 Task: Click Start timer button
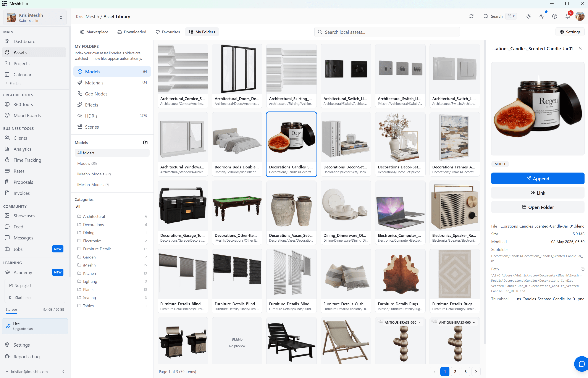35,297
